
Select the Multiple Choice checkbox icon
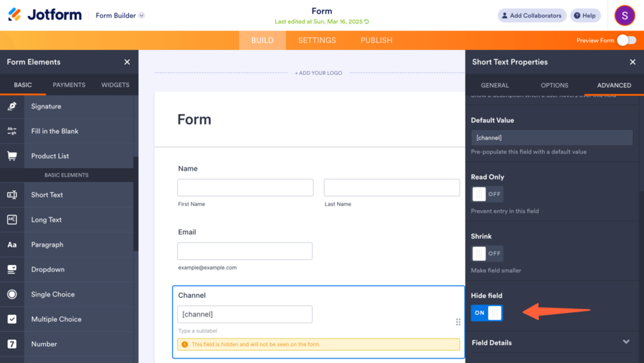[x=12, y=319]
